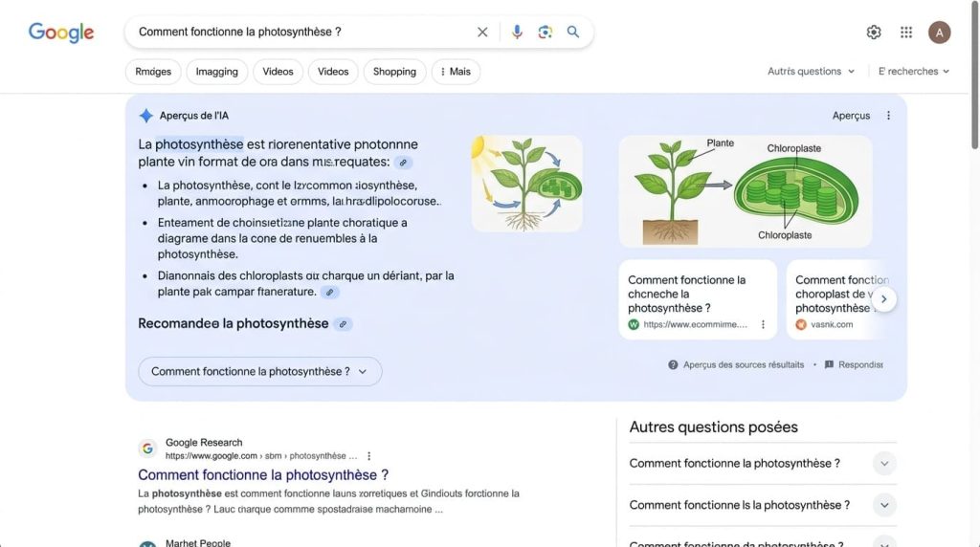The width and height of the screenshot is (980, 547).
Task: Select the first 'Videos' filter tab
Action: [278, 72]
